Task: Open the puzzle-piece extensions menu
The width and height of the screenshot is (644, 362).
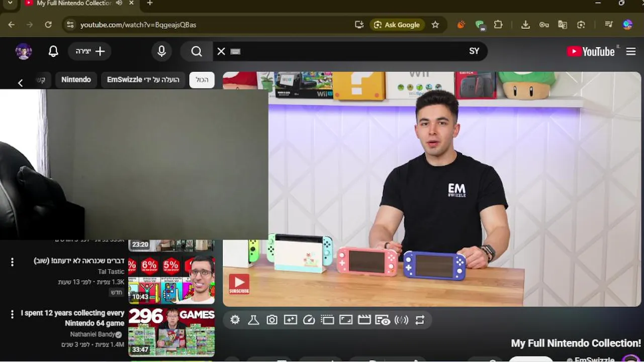Action: point(498,25)
